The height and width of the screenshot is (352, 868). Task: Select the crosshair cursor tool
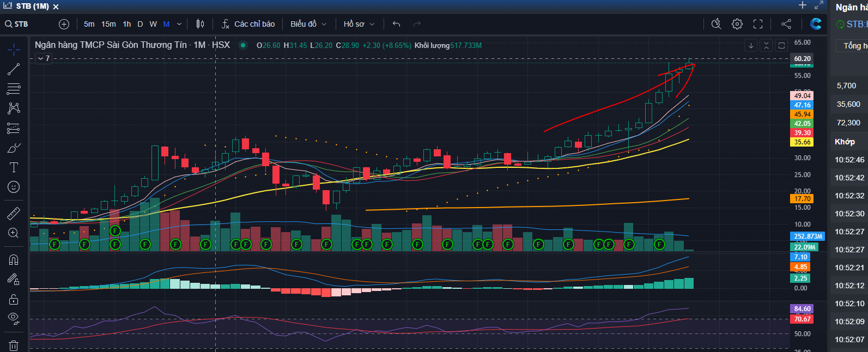[x=14, y=50]
